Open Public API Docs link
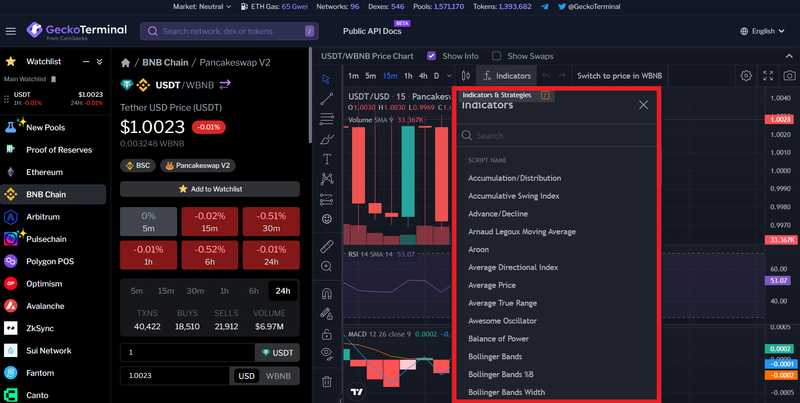This screenshot has height=403, width=800. [x=372, y=32]
